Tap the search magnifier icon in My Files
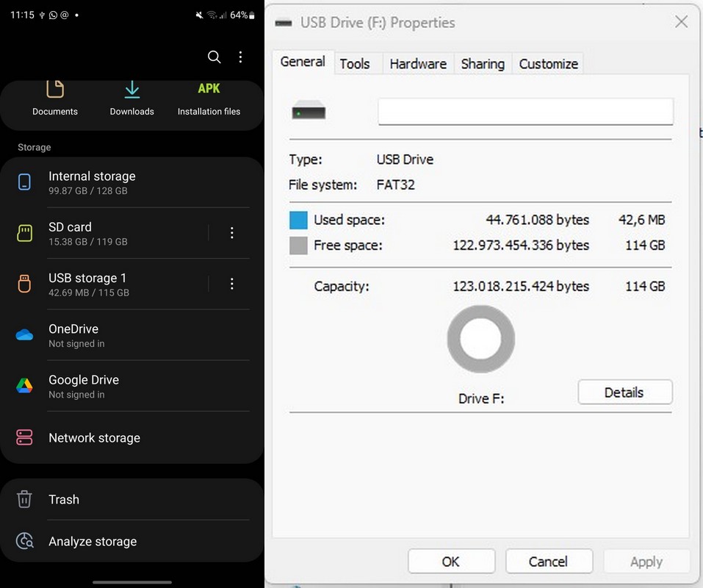 (x=214, y=57)
